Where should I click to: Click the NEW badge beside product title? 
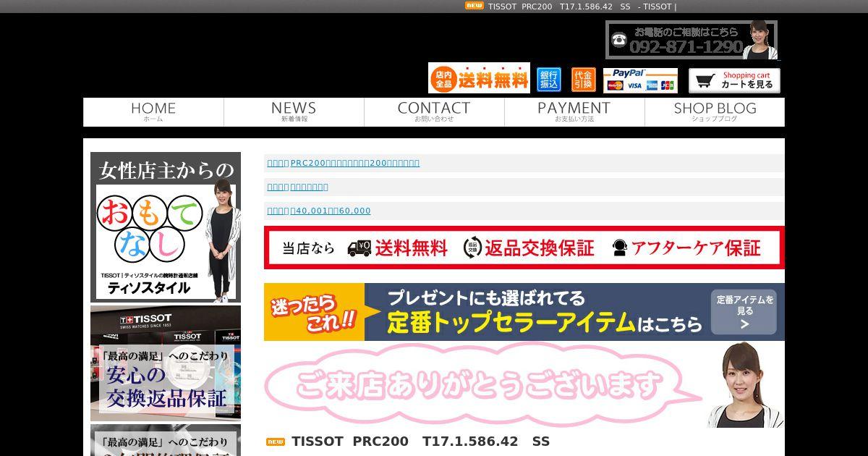click(x=276, y=442)
